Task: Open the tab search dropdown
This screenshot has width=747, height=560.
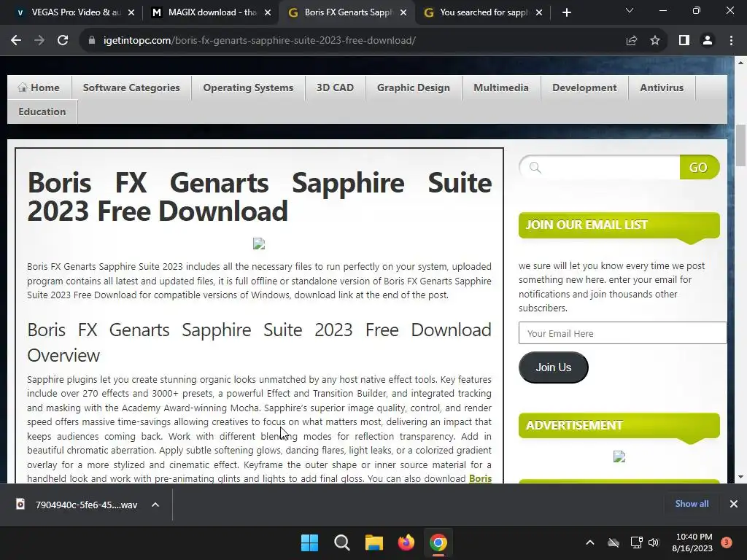Action: click(x=630, y=10)
